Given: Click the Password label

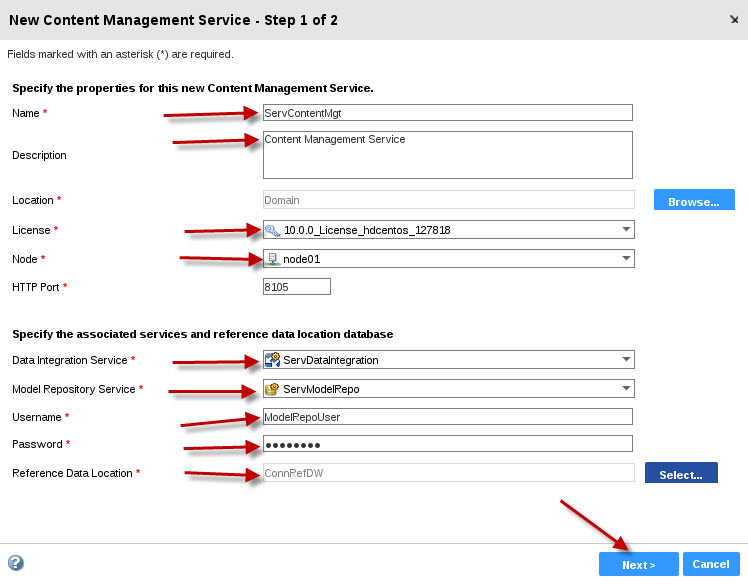Looking at the screenshot, I should (x=37, y=444).
